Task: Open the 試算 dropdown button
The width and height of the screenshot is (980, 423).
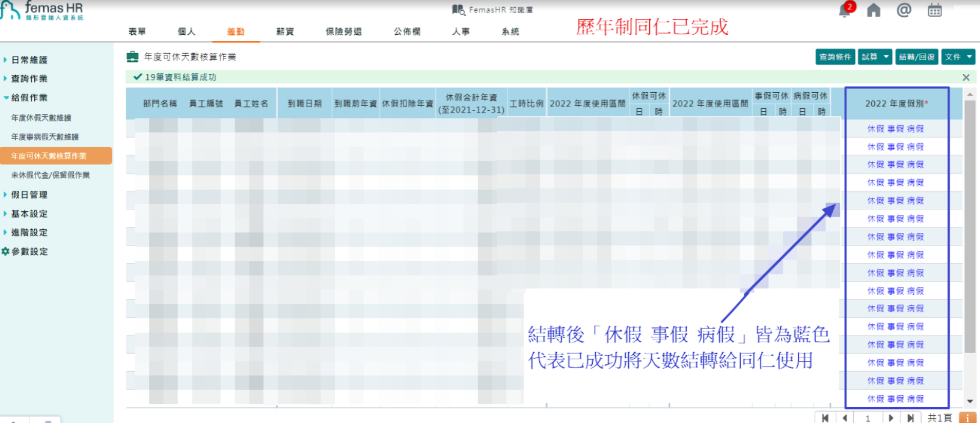Action: (875, 57)
